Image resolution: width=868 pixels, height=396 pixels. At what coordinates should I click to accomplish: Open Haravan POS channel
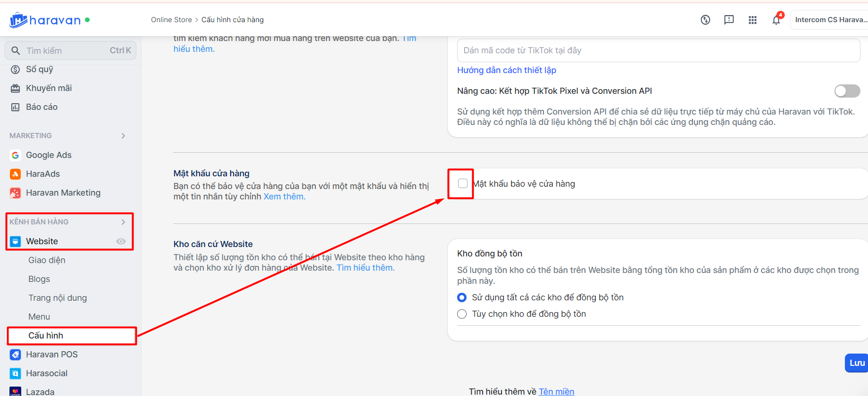point(51,355)
